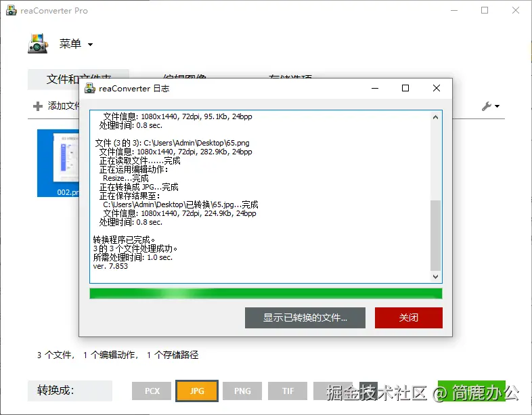
Task: Click the reaConverter Pro title bar icon
Action: click(x=12, y=11)
